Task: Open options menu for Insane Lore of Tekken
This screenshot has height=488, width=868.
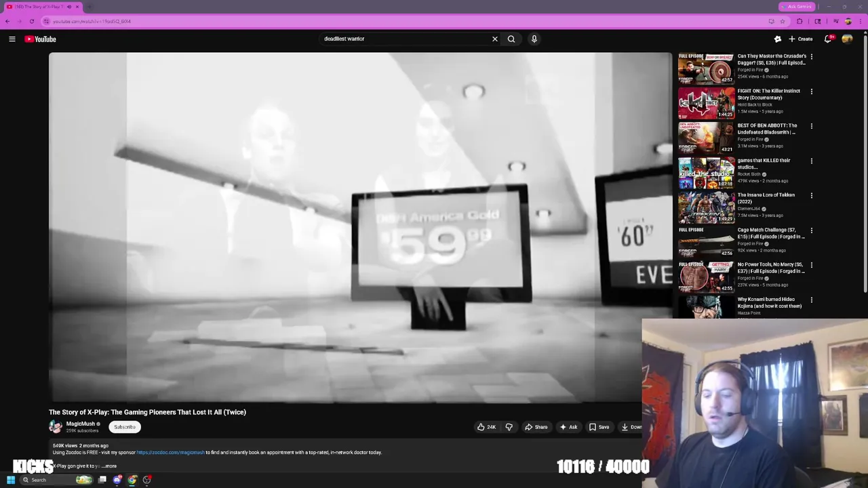Action: click(x=812, y=196)
